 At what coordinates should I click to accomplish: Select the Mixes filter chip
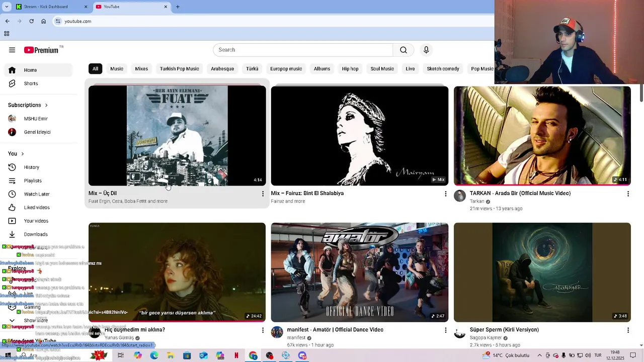click(x=141, y=68)
